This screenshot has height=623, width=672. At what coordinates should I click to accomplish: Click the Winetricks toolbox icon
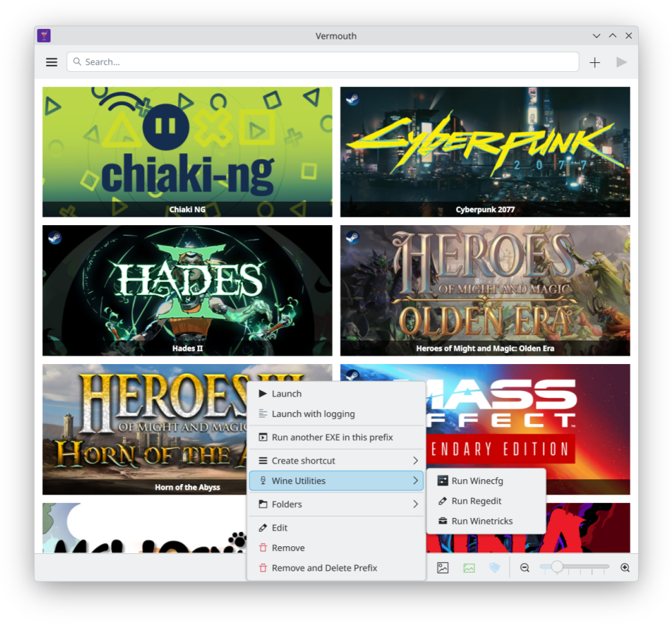point(443,521)
